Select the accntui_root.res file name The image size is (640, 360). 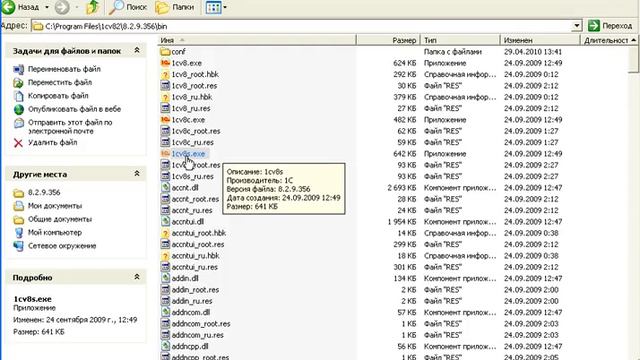coord(198,244)
